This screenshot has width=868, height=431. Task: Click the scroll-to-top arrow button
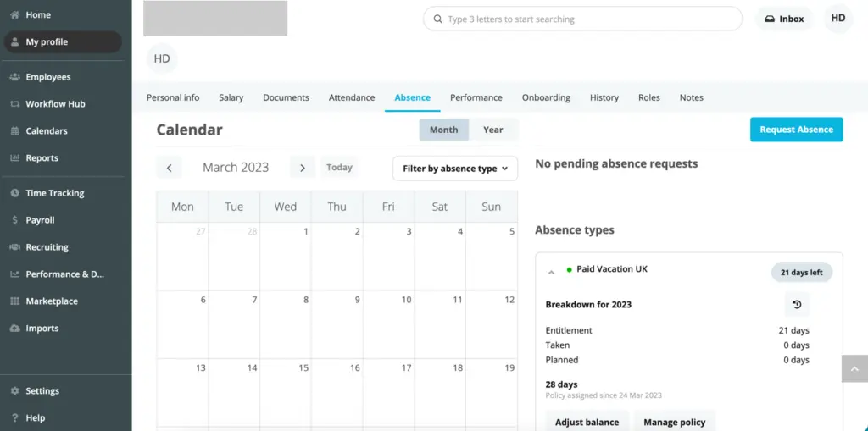[x=854, y=369]
